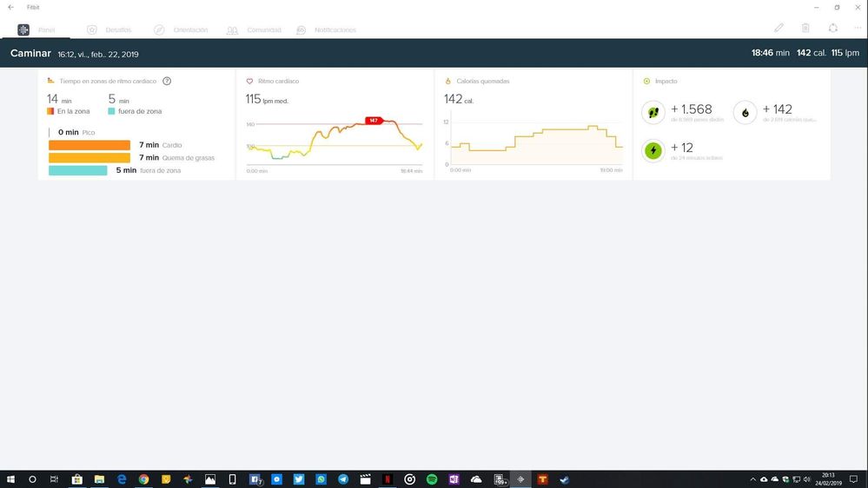Click the '+ 1.568' steps value

click(692, 109)
